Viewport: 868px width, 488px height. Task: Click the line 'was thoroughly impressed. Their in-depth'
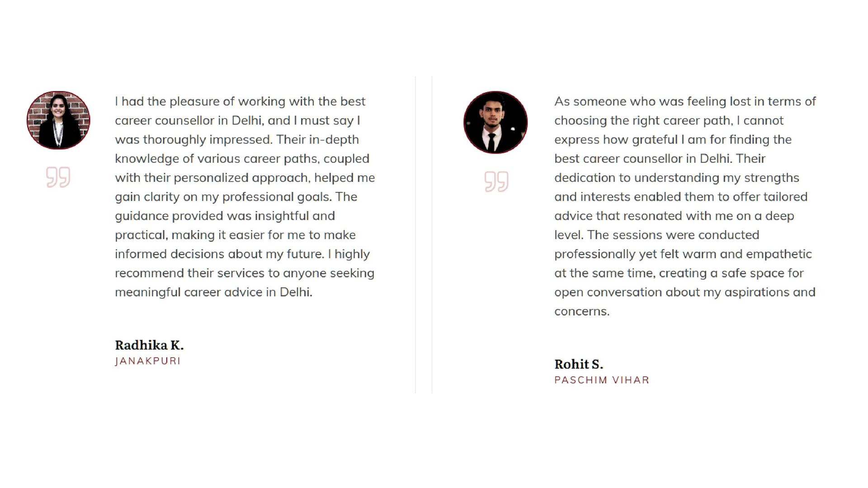pyautogui.click(x=236, y=140)
